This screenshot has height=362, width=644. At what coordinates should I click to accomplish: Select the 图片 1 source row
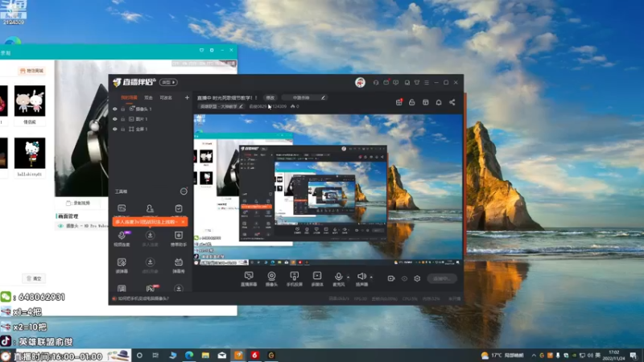pos(151,119)
